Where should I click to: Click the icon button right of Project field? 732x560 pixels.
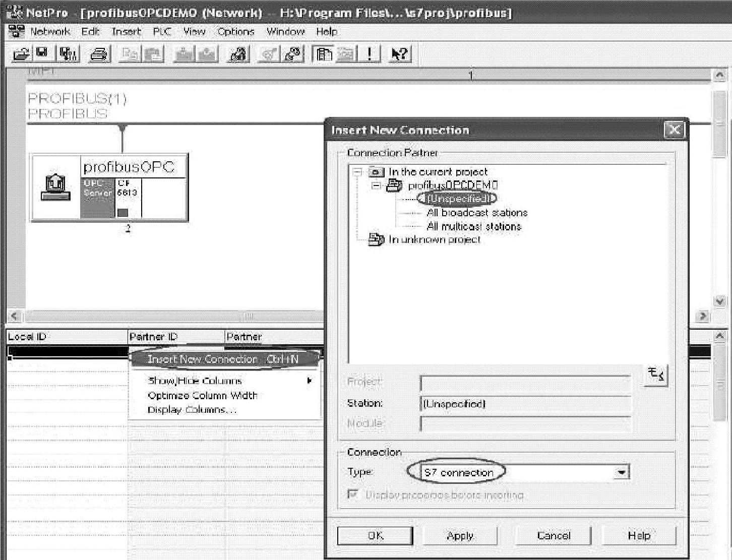tap(656, 375)
